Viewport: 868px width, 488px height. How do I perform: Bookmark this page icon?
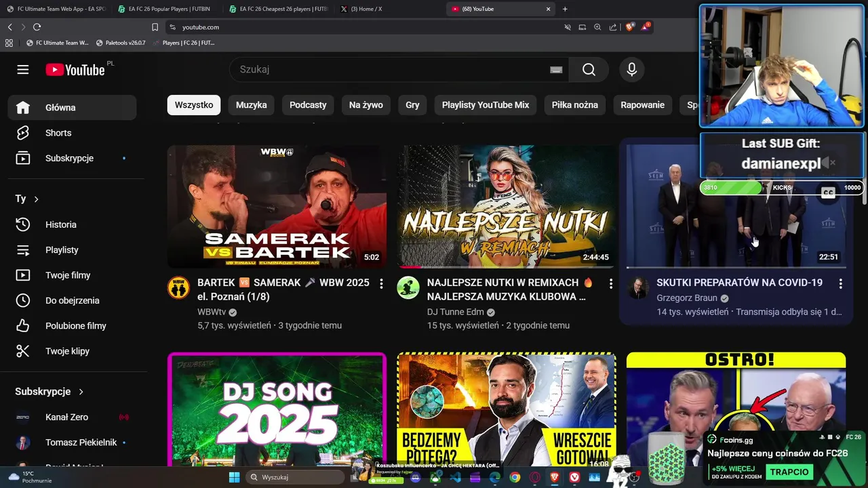[155, 27]
